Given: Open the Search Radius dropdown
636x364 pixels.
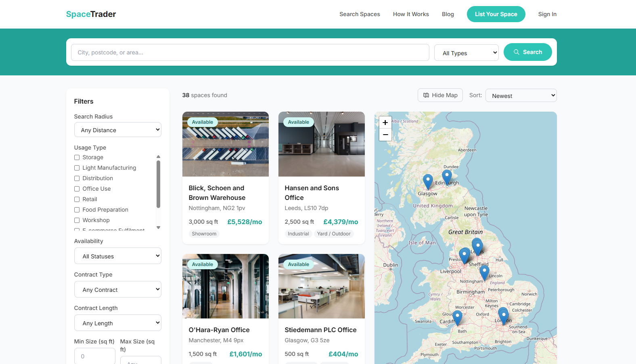Looking at the screenshot, I should tap(117, 130).
